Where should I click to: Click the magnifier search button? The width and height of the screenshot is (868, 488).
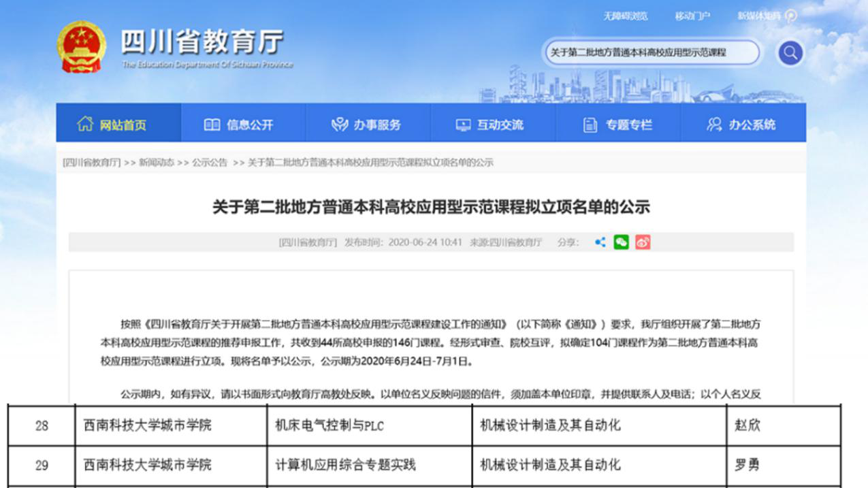pyautogui.click(x=790, y=53)
